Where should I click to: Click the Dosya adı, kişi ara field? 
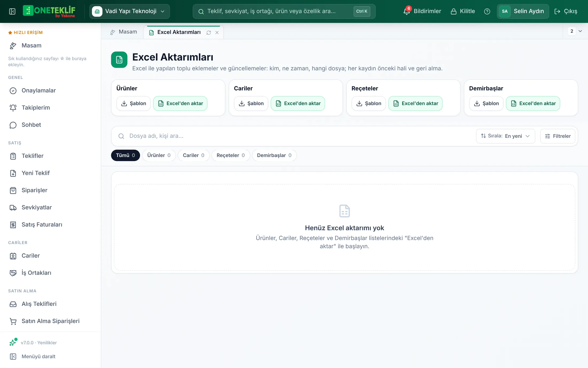[294, 136]
